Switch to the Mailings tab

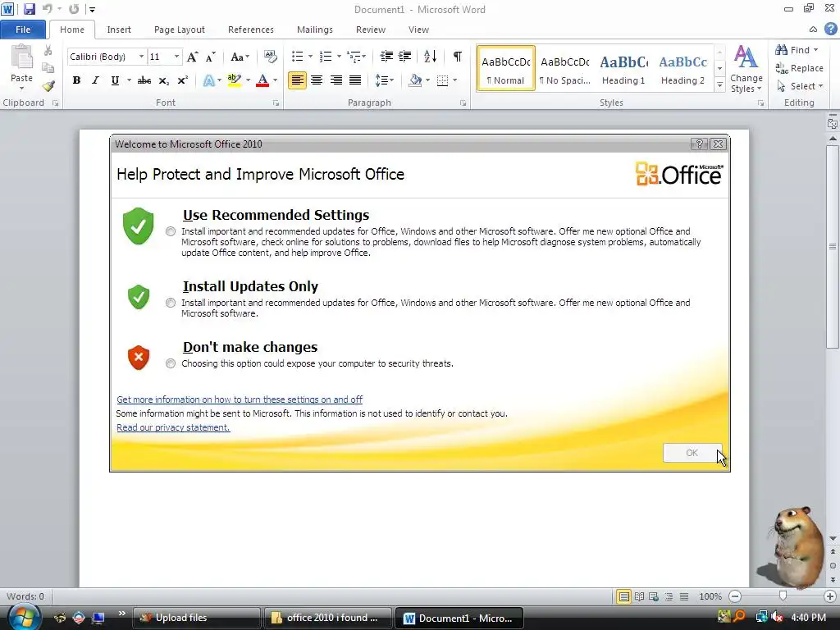[315, 30]
